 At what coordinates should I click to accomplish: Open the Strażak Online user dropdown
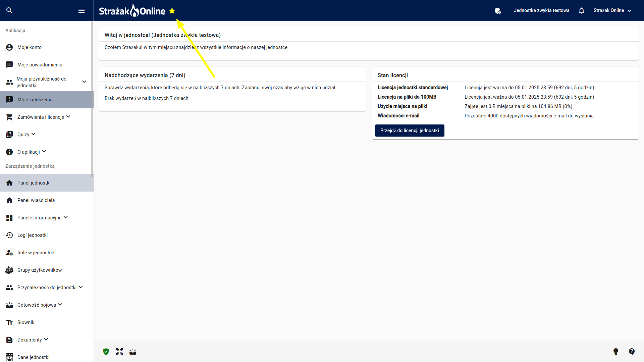612,10
